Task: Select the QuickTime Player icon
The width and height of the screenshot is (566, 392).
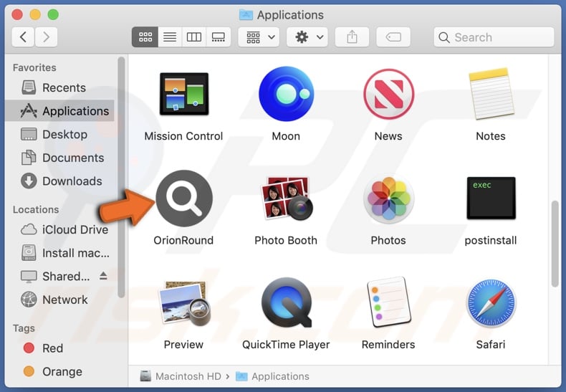Action: [287, 302]
